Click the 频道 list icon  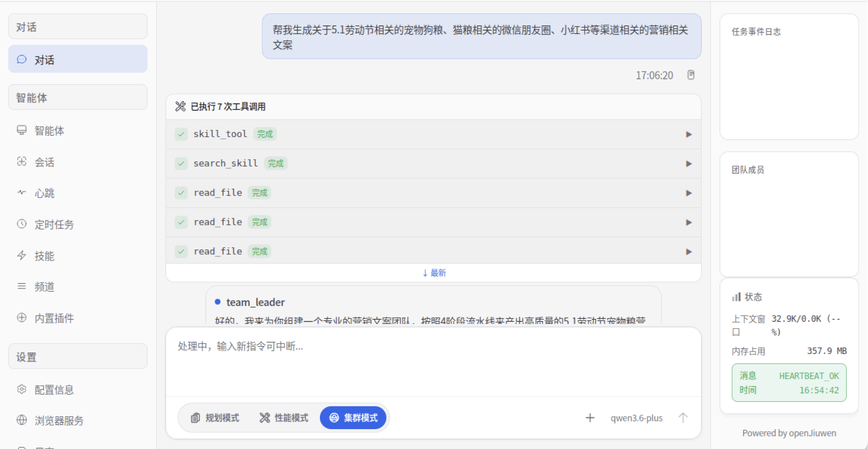click(x=22, y=286)
